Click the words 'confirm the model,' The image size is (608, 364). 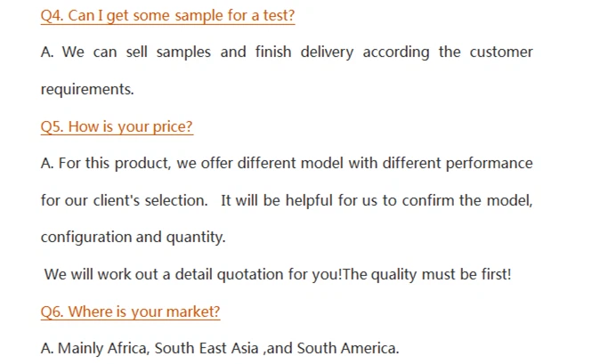point(466,201)
